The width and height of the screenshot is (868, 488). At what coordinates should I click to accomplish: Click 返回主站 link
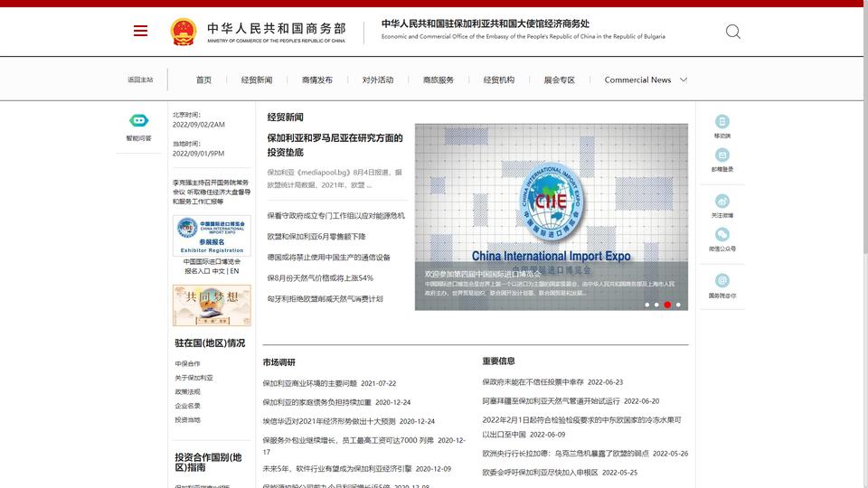(140, 80)
